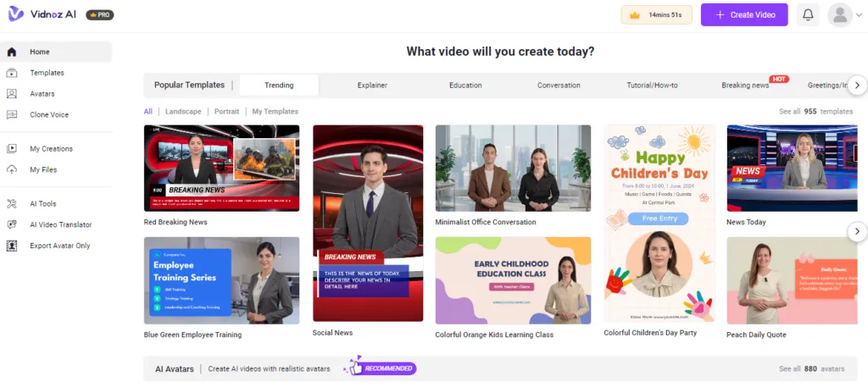Open Colorful Children's Day Party thumbnail
The height and width of the screenshot is (387, 868).
click(659, 224)
